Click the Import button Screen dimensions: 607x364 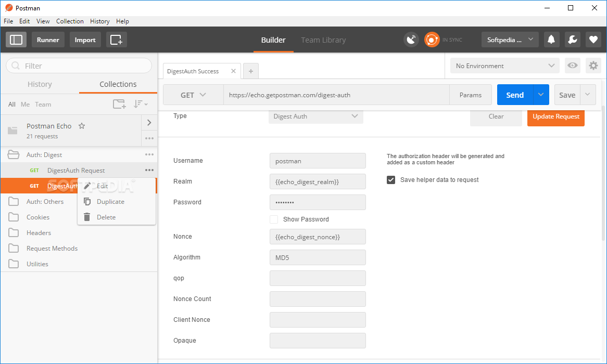85,40
